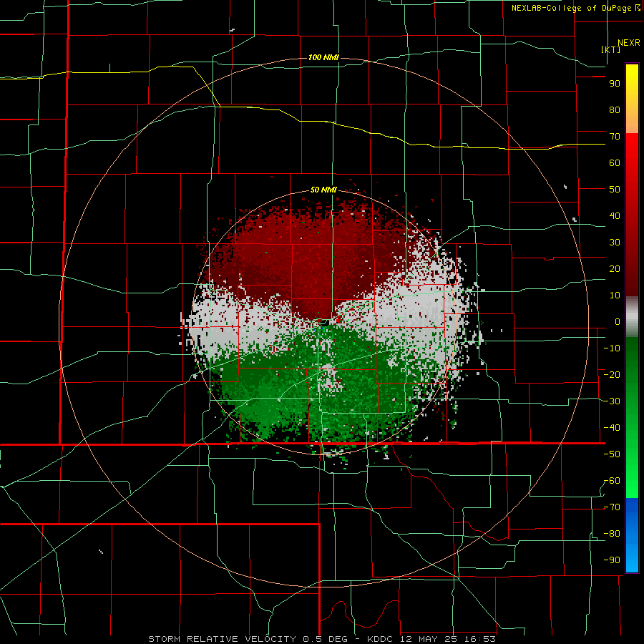Click the -20 value on the velocity scale

[x=612, y=375]
